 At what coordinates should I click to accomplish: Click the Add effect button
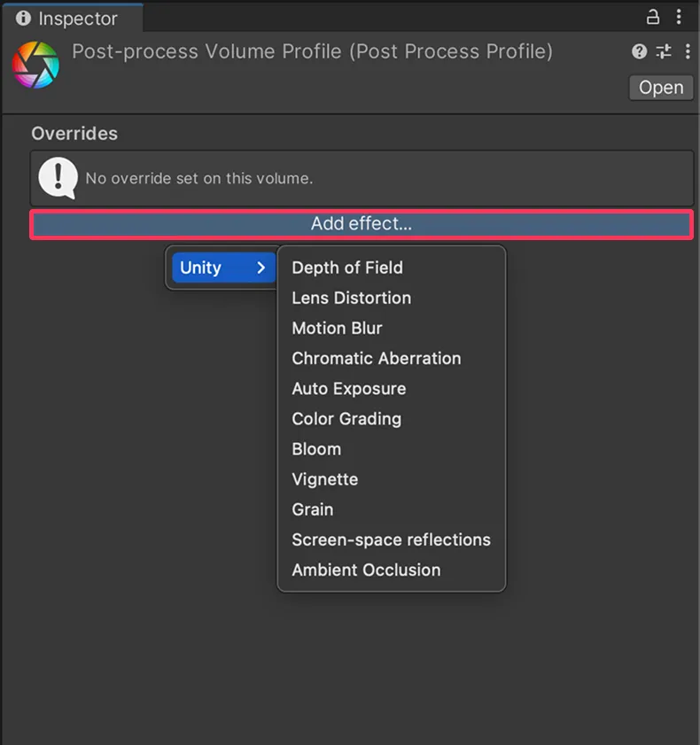[x=362, y=224]
